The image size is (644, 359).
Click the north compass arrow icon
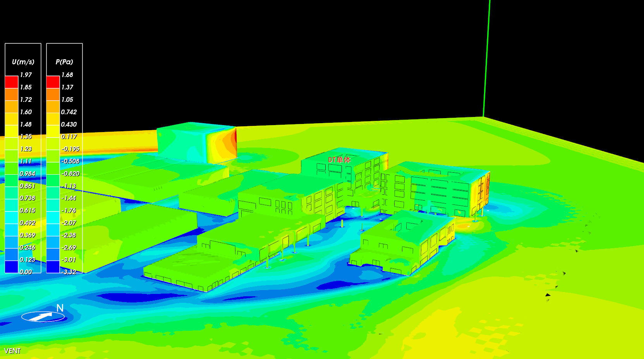coord(43,317)
